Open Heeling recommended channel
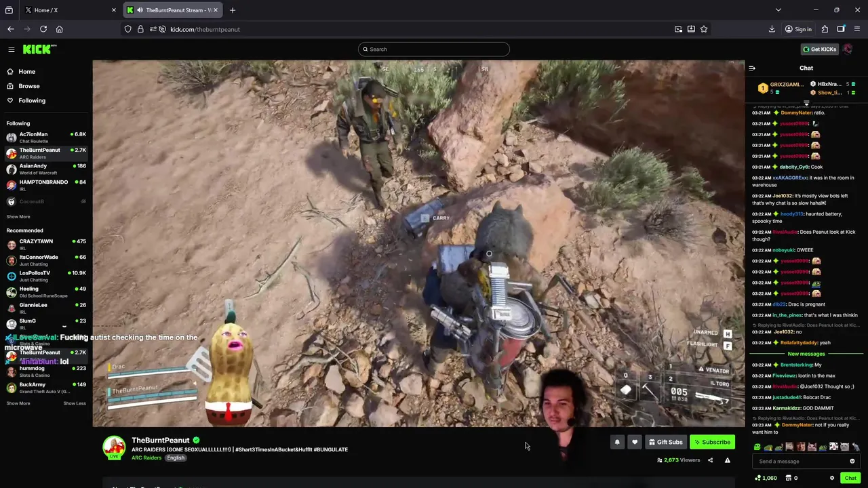 [46, 292]
